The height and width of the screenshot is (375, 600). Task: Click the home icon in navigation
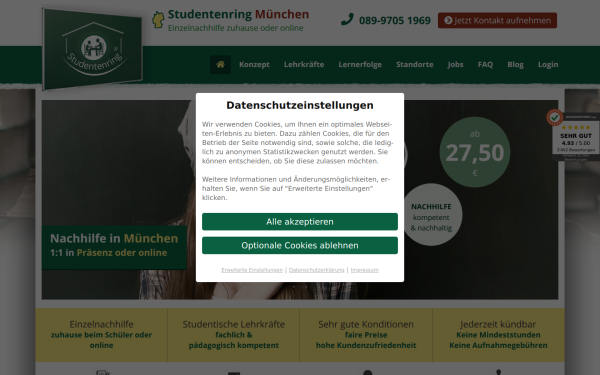(x=220, y=64)
